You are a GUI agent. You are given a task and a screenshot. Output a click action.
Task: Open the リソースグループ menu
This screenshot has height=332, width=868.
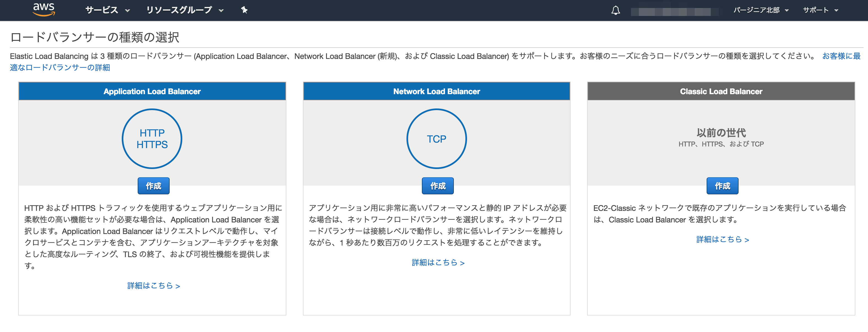pyautogui.click(x=185, y=10)
